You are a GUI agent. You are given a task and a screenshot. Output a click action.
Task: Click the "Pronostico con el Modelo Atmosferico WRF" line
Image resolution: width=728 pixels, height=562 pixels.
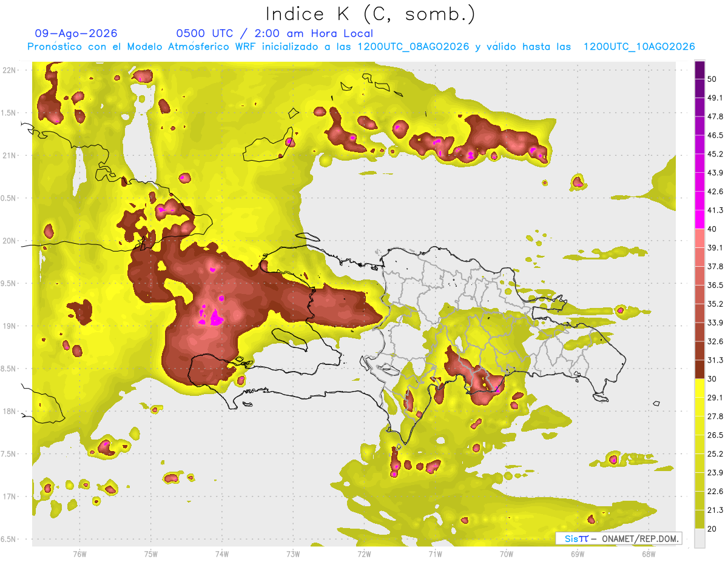pyautogui.click(x=361, y=47)
